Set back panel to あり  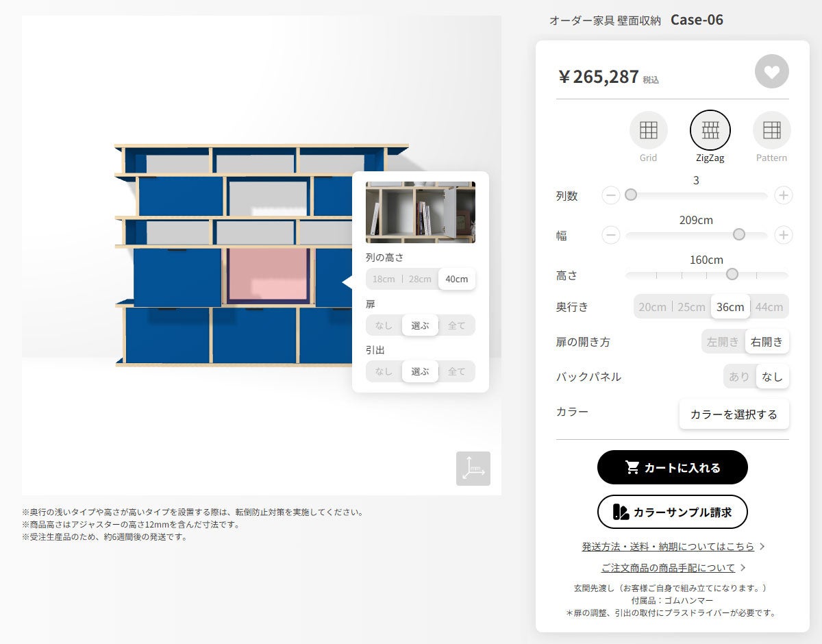coord(740,376)
